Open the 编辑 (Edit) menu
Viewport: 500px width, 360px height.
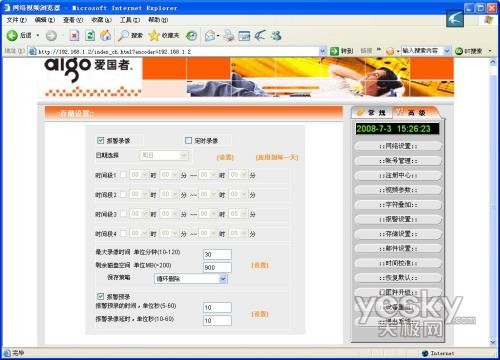(x=45, y=20)
